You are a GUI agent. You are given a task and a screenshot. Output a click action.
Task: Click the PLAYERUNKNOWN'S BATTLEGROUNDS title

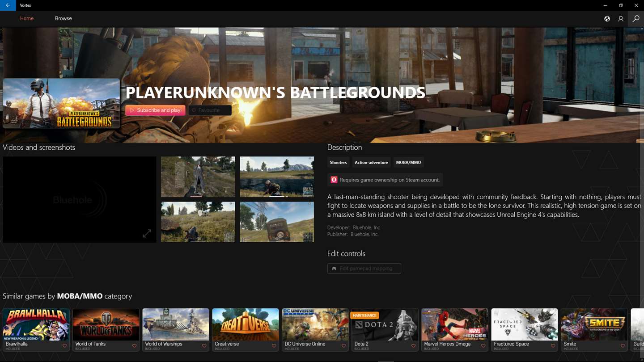275,93
